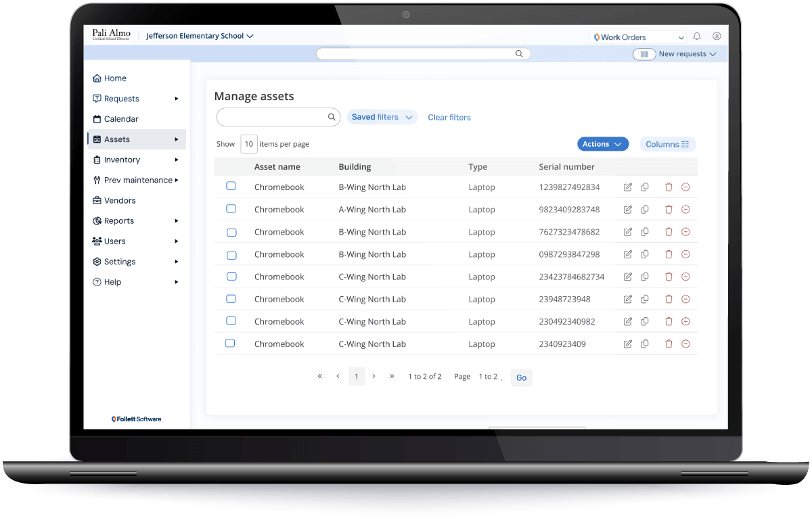Open the Saved filters dropdown
The height and width of the screenshot is (518, 812).
coord(382,117)
